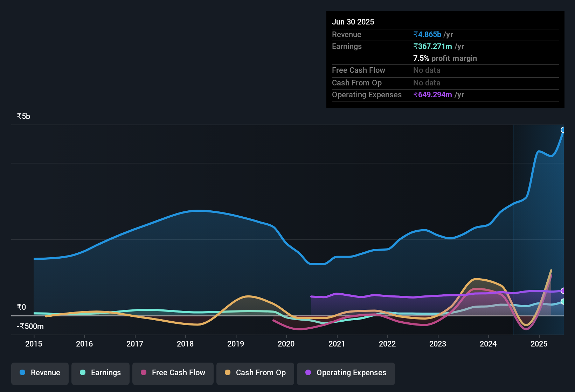Viewport: 575px width, 392px height.
Task: Click the ₹5b axis label
Action: 23,116
